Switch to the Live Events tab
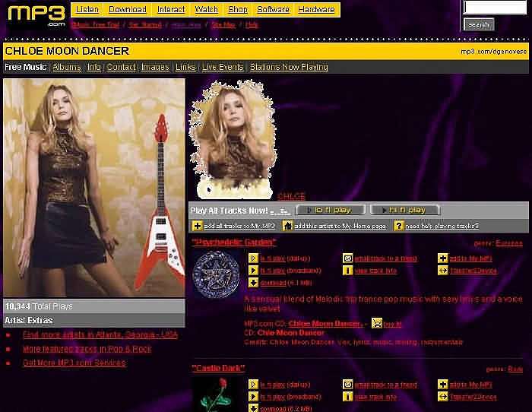 pos(223,67)
